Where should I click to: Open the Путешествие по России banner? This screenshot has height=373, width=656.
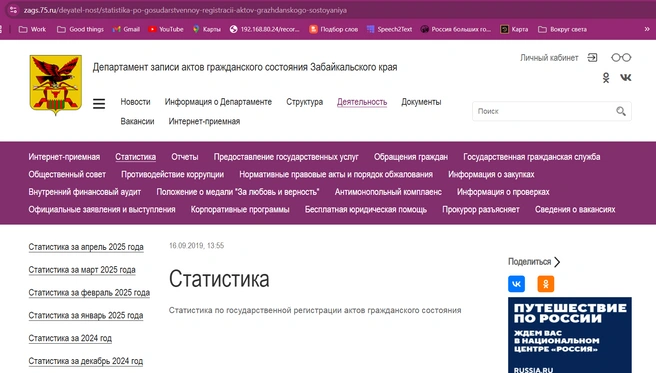coord(569,335)
